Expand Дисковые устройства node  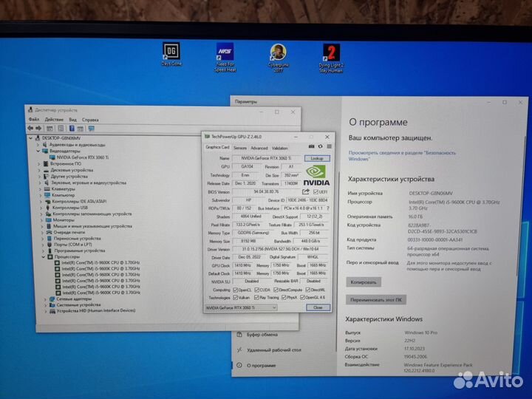[39, 170]
